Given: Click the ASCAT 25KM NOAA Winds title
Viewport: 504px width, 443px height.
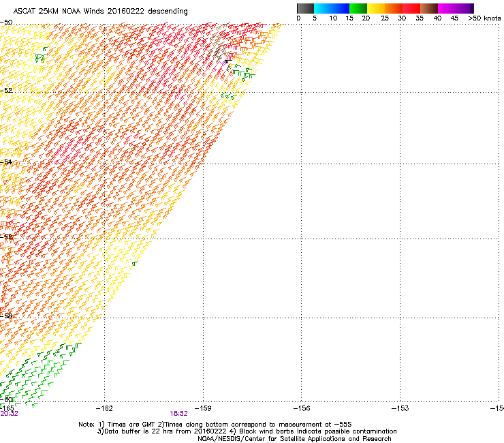Looking at the screenshot, I should click(x=101, y=12).
